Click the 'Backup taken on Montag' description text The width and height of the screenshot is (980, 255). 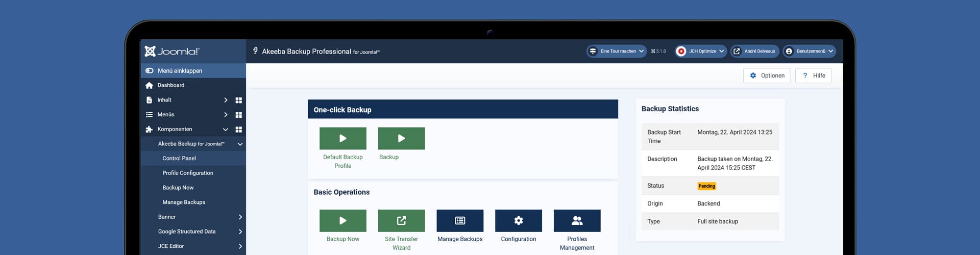[x=735, y=163]
